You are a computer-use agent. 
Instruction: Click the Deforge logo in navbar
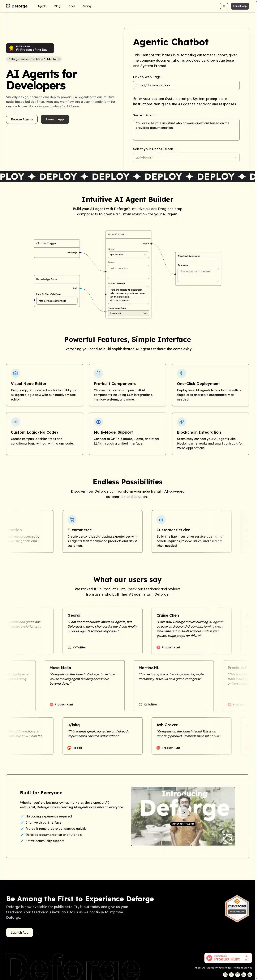(17, 6)
